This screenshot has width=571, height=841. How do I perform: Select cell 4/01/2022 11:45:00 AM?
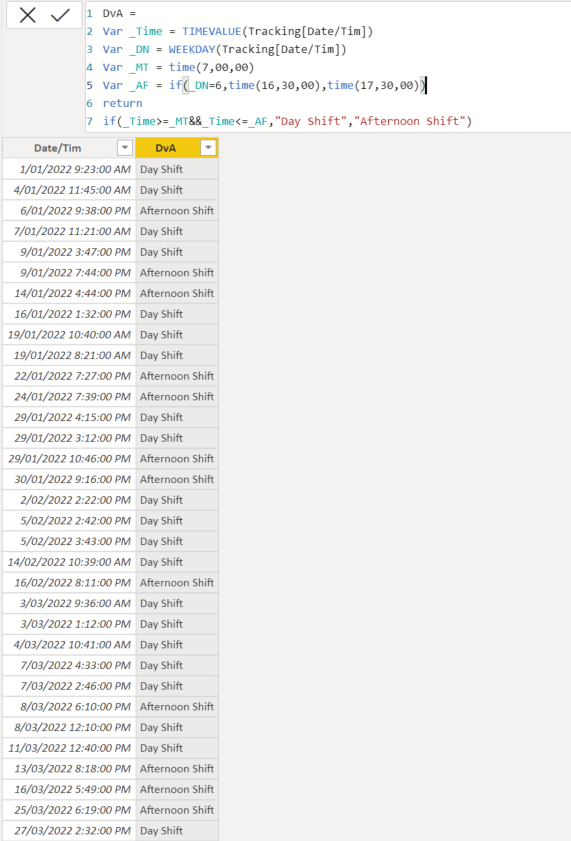pos(69,190)
